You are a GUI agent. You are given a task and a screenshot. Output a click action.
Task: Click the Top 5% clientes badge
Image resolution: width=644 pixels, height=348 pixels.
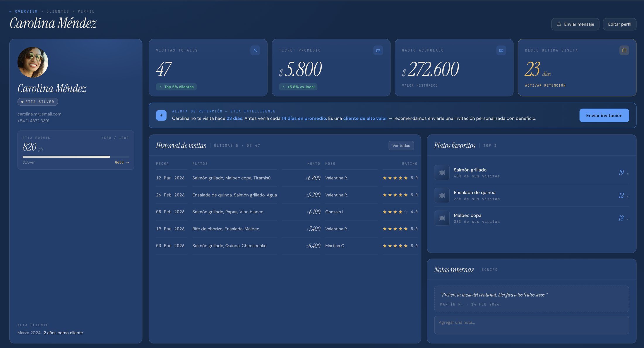pos(176,87)
